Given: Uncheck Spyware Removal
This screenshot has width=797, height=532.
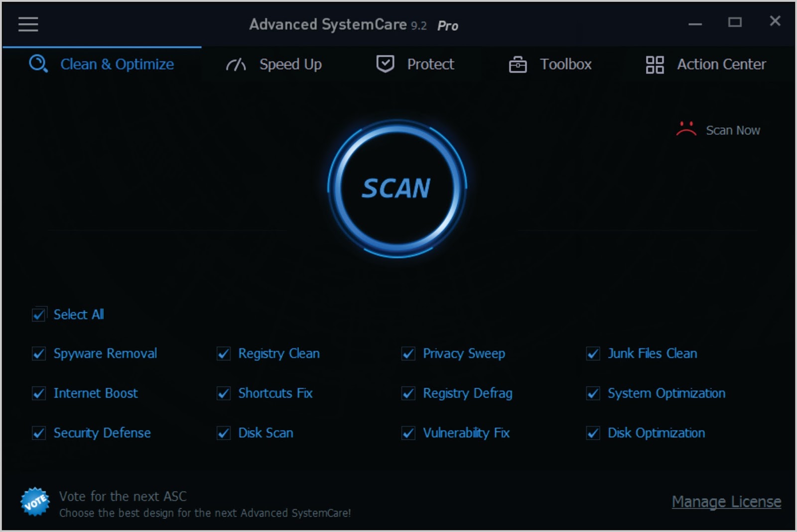Looking at the screenshot, I should 39,353.
